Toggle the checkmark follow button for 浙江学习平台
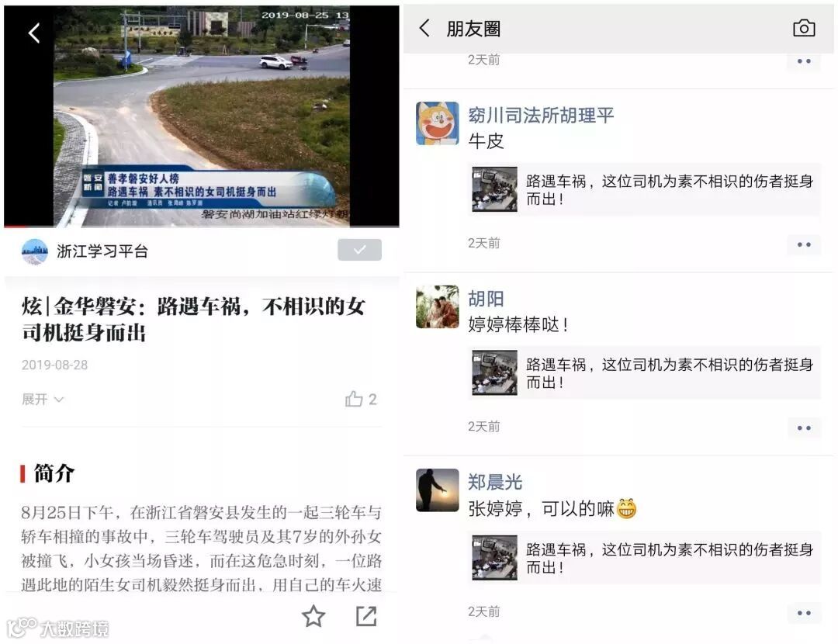 tap(360, 250)
